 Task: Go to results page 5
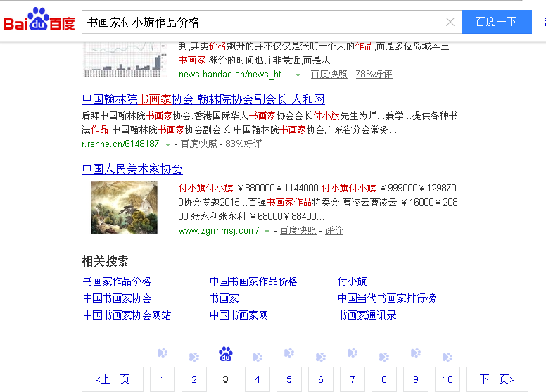tap(289, 379)
